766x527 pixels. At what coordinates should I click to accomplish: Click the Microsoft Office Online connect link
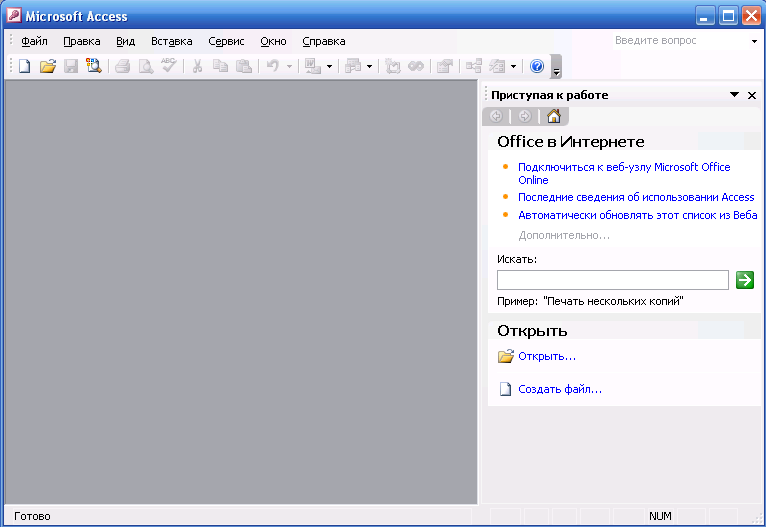click(x=624, y=173)
